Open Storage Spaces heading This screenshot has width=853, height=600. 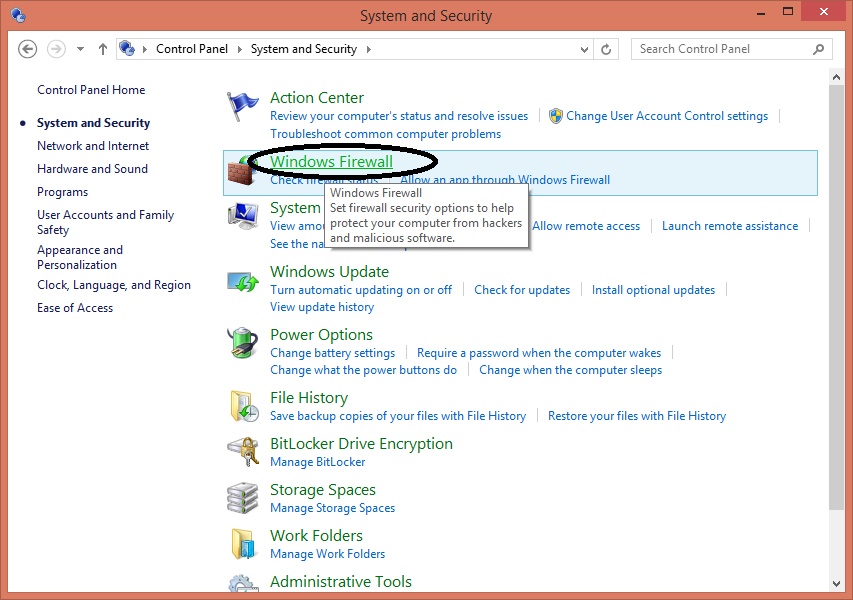pos(323,490)
